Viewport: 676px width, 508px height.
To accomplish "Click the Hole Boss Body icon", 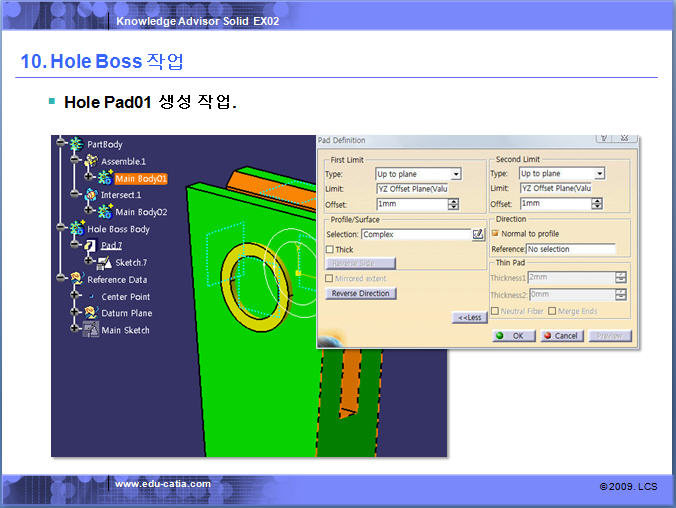I will 76,229.
